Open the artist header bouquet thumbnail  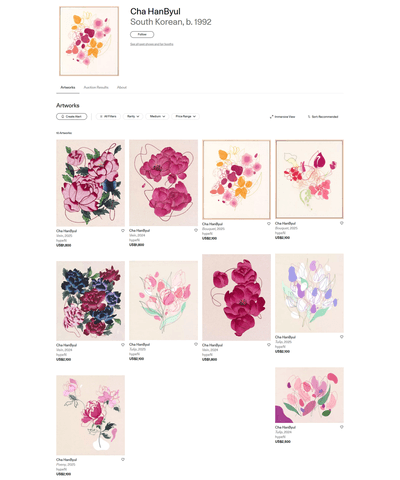[x=89, y=41]
